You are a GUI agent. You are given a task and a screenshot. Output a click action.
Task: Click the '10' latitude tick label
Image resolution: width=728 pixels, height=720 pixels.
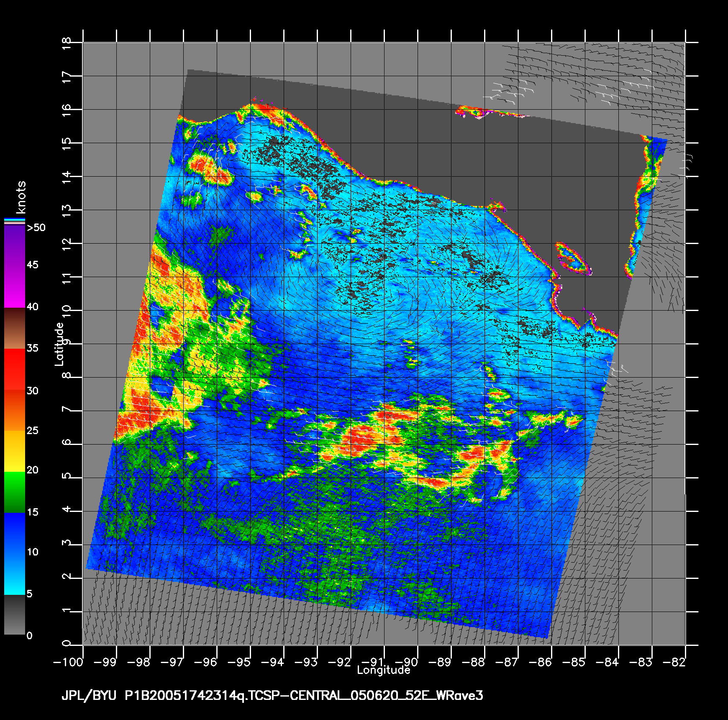tap(67, 311)
